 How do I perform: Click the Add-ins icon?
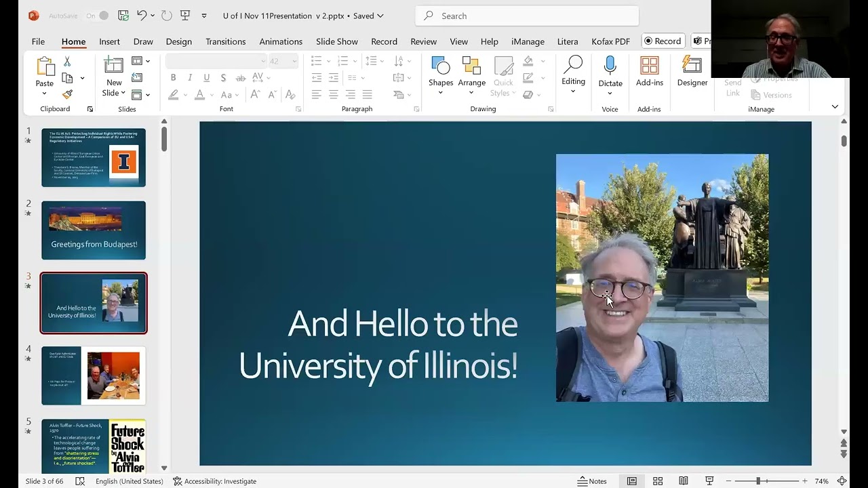pyautogui.click(x=649, y=66)
